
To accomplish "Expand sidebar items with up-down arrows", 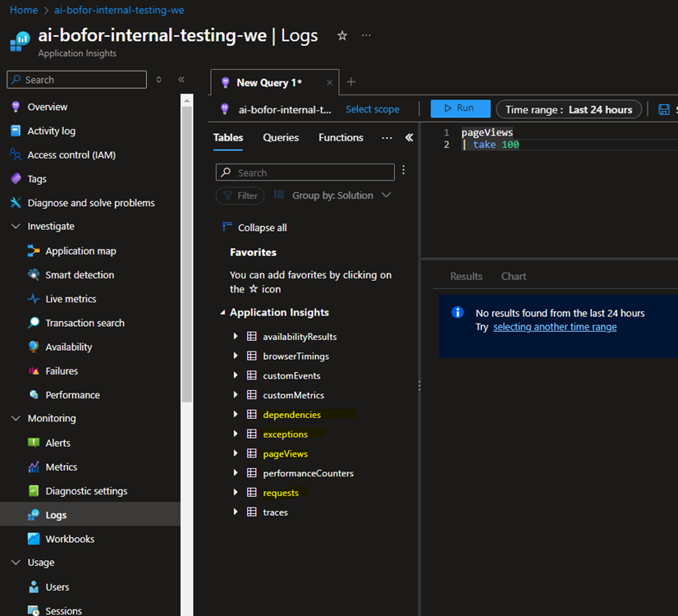I will point(158,80).
